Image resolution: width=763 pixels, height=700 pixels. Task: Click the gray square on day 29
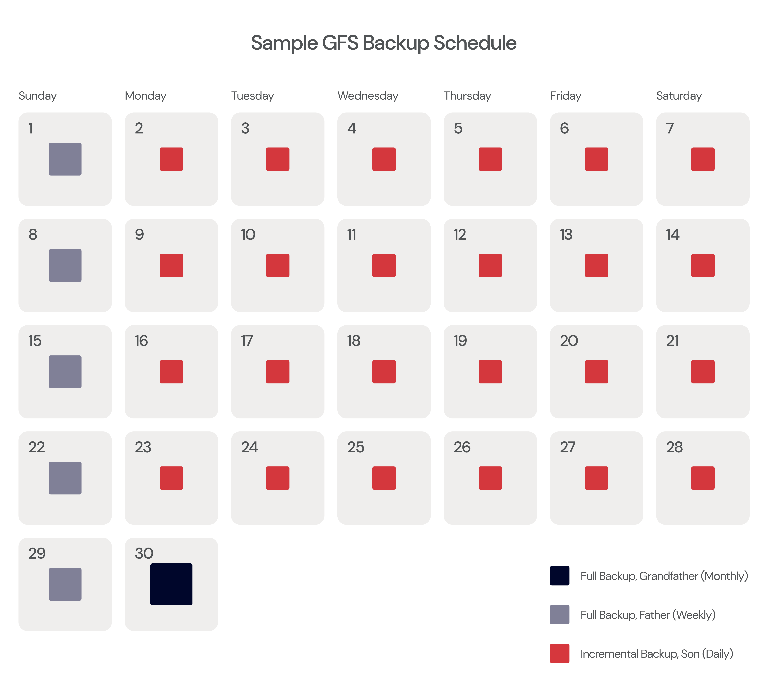(65, 584)
